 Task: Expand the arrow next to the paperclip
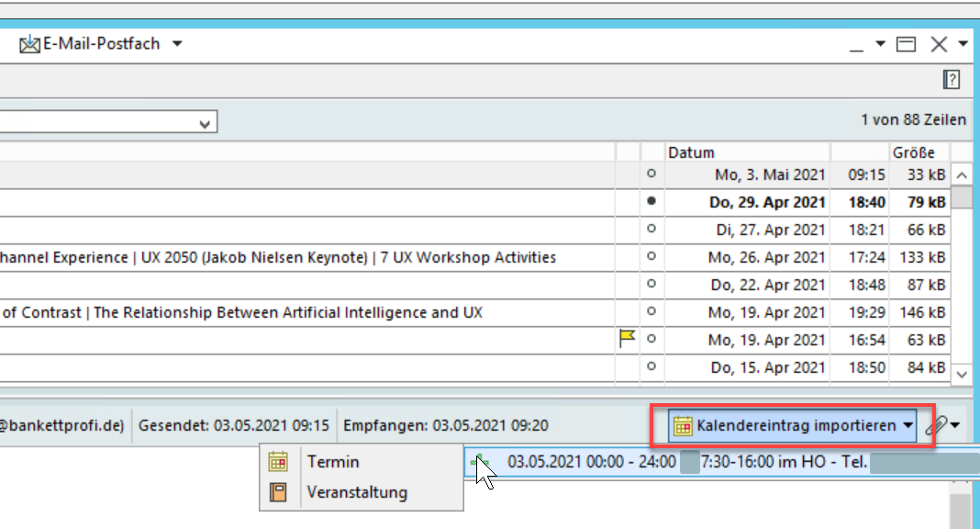pyautogui.click(x=957, y=425)
